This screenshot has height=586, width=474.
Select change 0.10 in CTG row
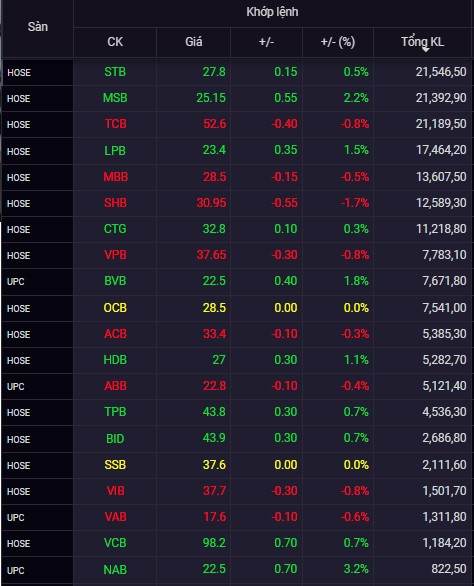[286, 229]
